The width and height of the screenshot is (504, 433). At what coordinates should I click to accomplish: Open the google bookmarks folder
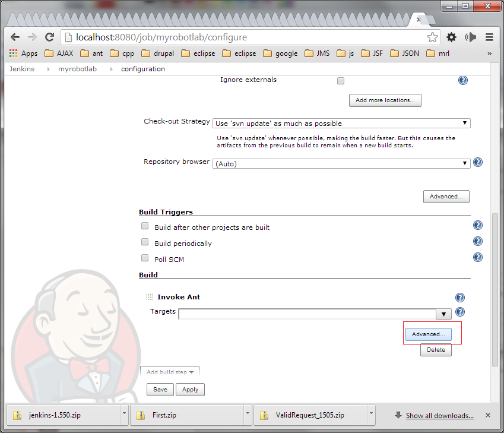coord(280,53)
